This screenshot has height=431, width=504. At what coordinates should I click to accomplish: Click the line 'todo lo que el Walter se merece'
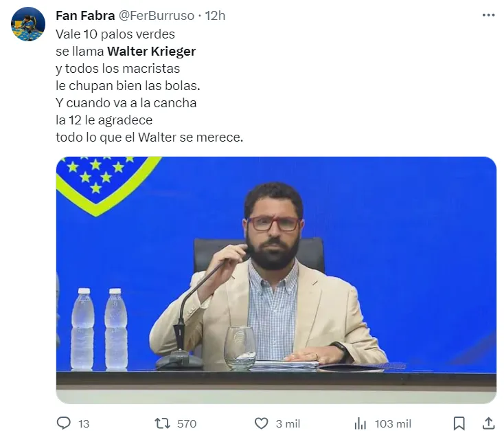pos(150,137)
